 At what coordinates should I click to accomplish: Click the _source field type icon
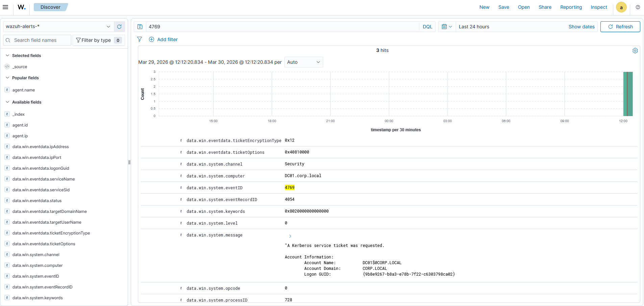(x=7, y=67)
